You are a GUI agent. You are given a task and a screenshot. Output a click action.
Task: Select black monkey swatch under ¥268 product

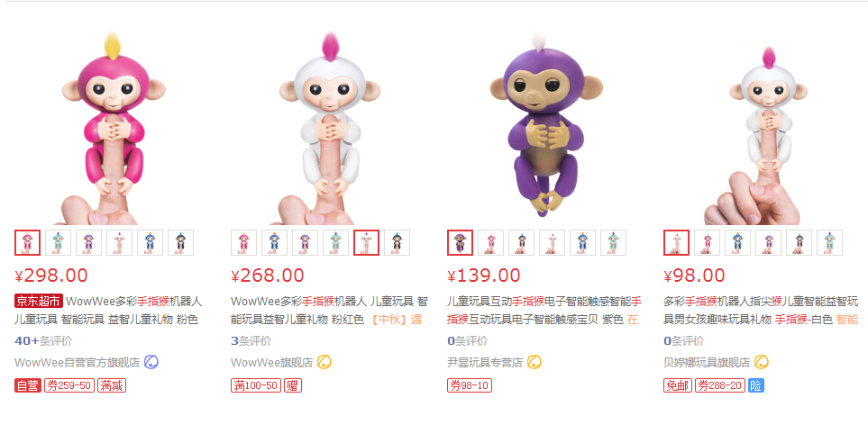(x=397, y=243)
